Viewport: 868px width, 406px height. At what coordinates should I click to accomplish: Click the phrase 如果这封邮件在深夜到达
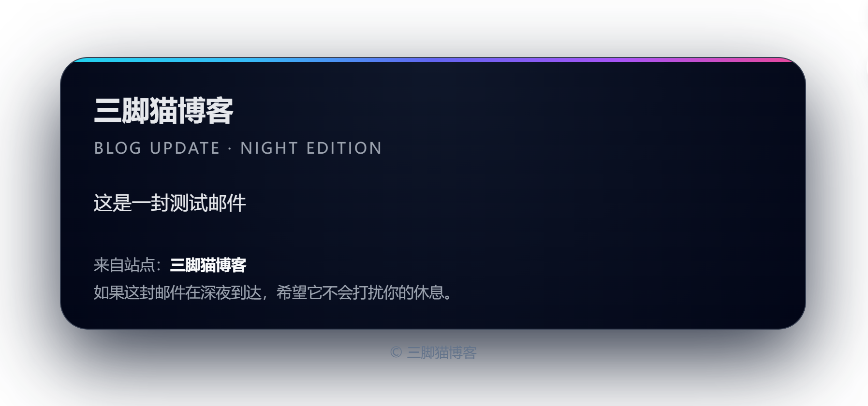tap(177, 292)
